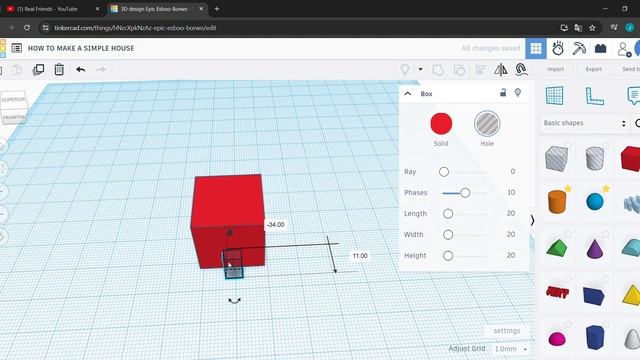The height and width of the screenshot is (360, 640).
Task: Edit the Ray value 0
Action: click(513, 171)
